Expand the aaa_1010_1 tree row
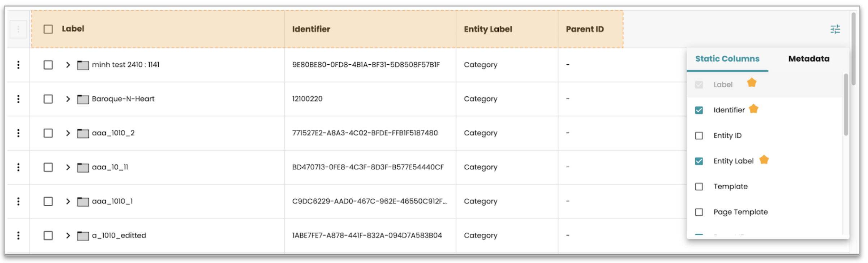868x263 pixels. (x=68, y=202)
